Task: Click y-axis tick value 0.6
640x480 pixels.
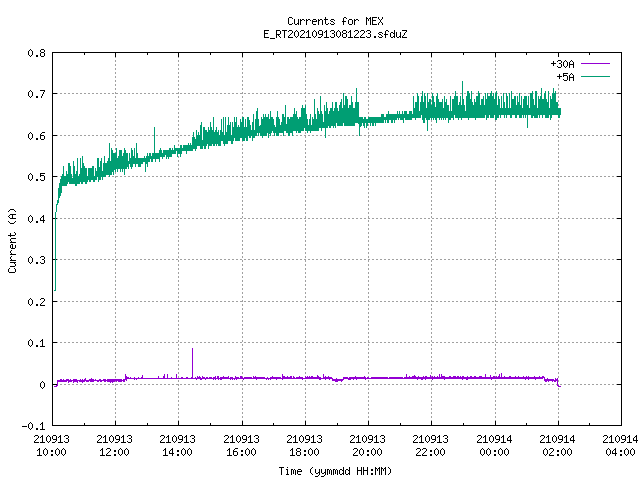Action: tap(36, 136)
